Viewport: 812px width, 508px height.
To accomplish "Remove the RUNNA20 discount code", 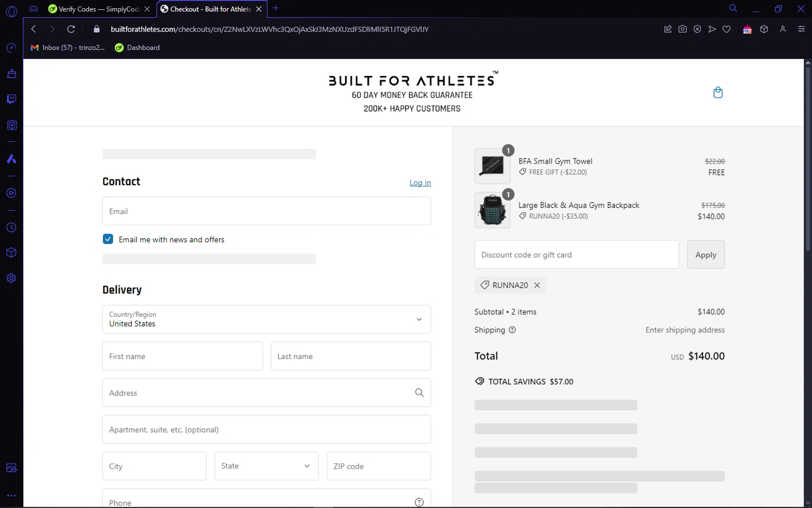I will 537,285.
